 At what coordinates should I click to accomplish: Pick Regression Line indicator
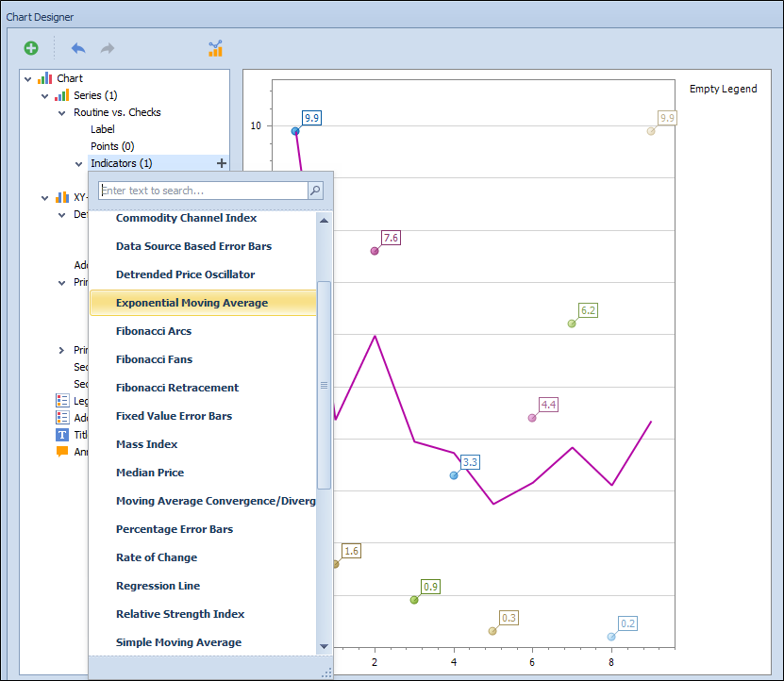tap(158, 586)
